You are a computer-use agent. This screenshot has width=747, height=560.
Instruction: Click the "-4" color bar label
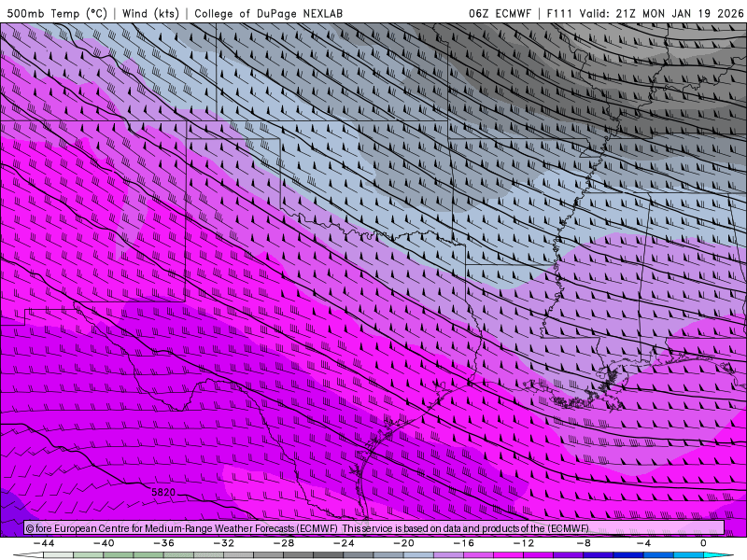click(643, 543)
